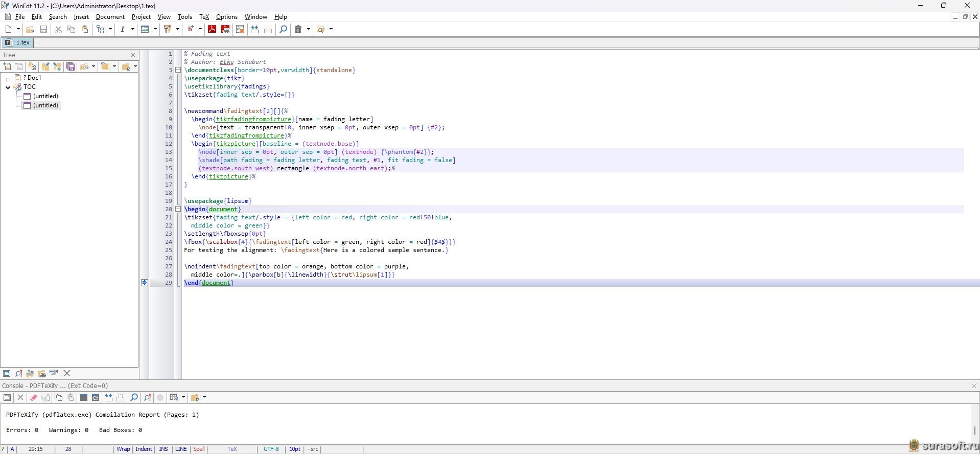Image resolution: width=980 pixels, height=454 pixels.
Task: Open the Insert menu
Action: click(81, 17)
